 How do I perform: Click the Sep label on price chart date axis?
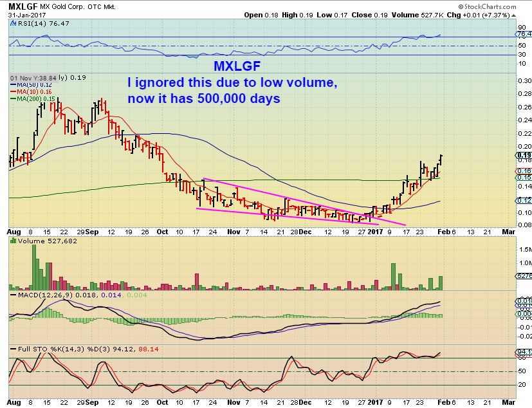click(92, 232)
